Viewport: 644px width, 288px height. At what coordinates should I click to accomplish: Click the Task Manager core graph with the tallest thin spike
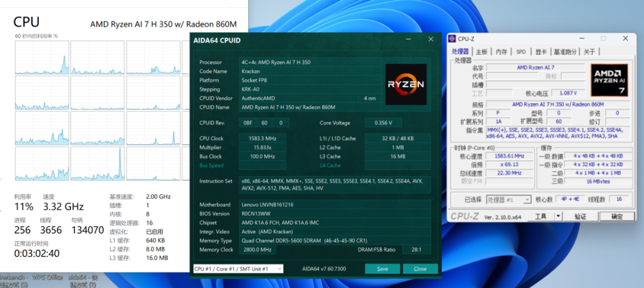[97, 163]
